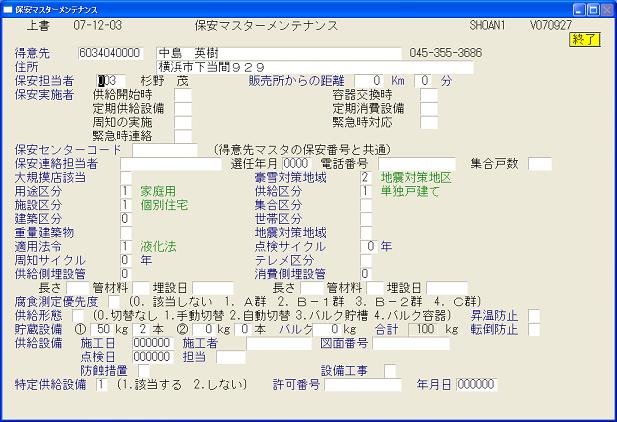Click the 得意先 code field 6034040000
Viewport: 617px width, 422px height.
coord(111,53)
